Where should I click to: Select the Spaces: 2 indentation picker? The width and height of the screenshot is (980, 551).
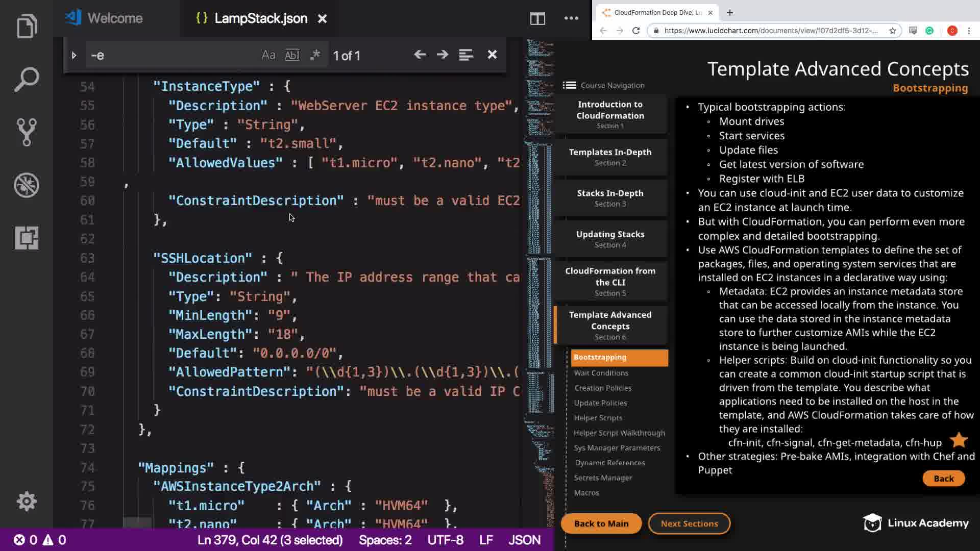click(385, 540)
